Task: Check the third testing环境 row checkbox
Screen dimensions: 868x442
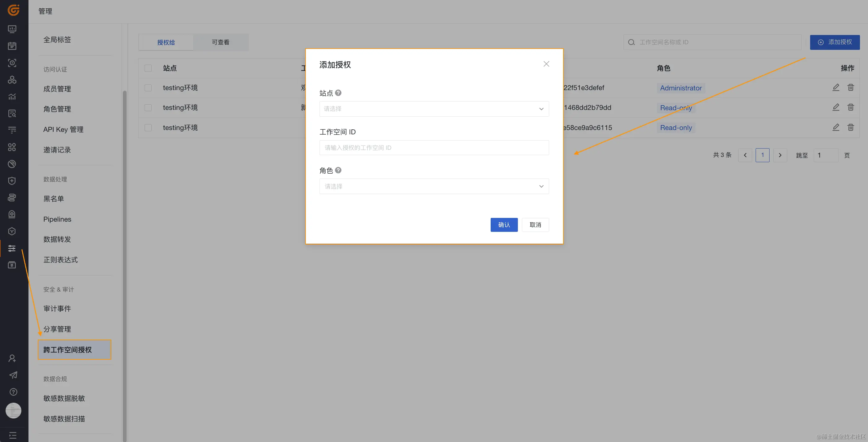Action: 148,128
